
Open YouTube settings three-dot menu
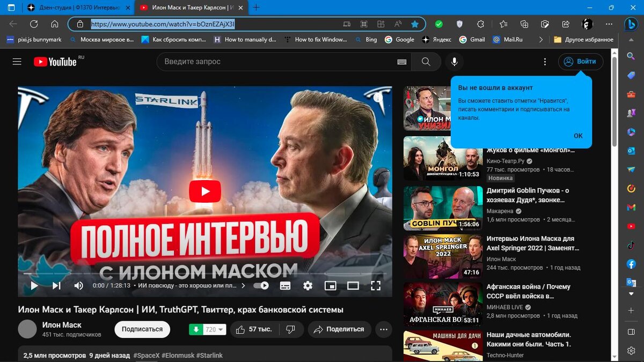[545, 62]
